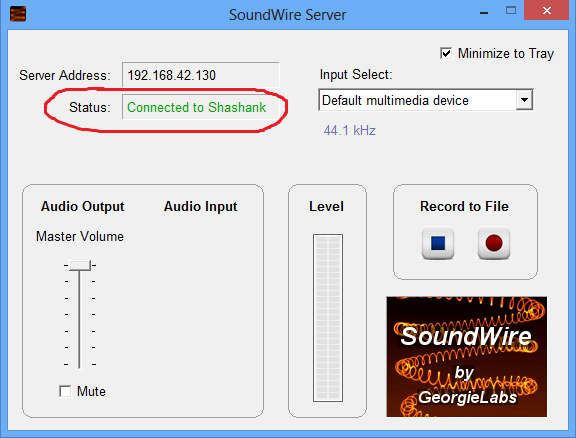Image resolution: width=576 pixels, height=438 pixels.
Task: Close the SoundWire Server window
Action: pyautogui.click(x=547, y=11)
